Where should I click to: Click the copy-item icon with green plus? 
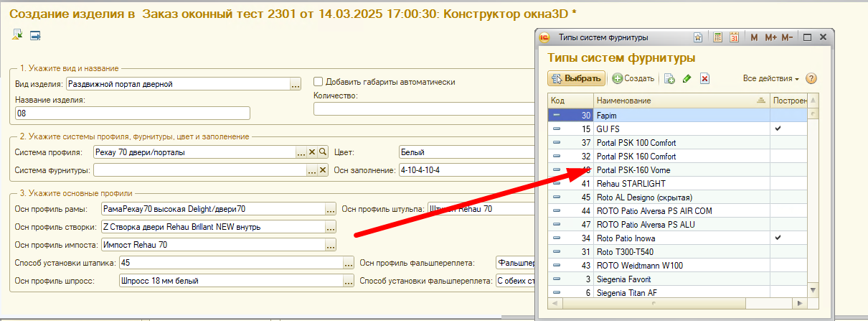point(669,78)
